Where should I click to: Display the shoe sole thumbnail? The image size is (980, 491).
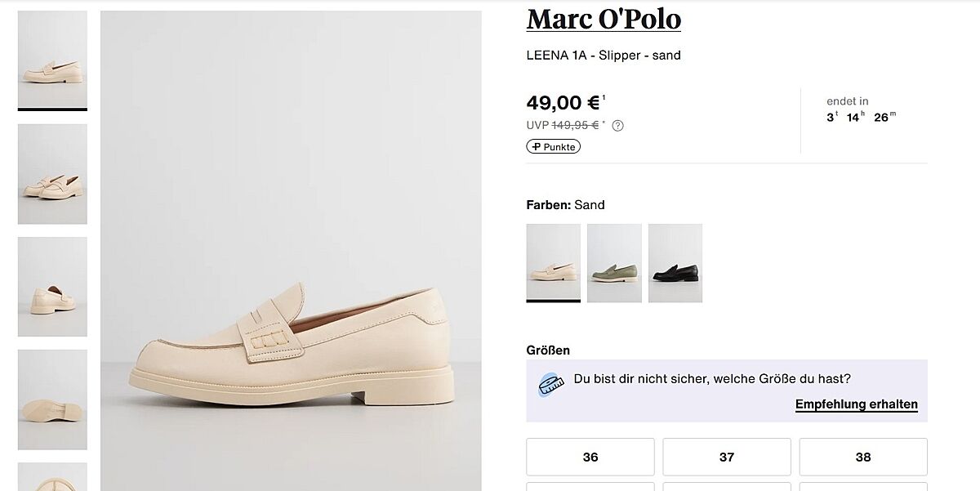click(x=52, y=399)
